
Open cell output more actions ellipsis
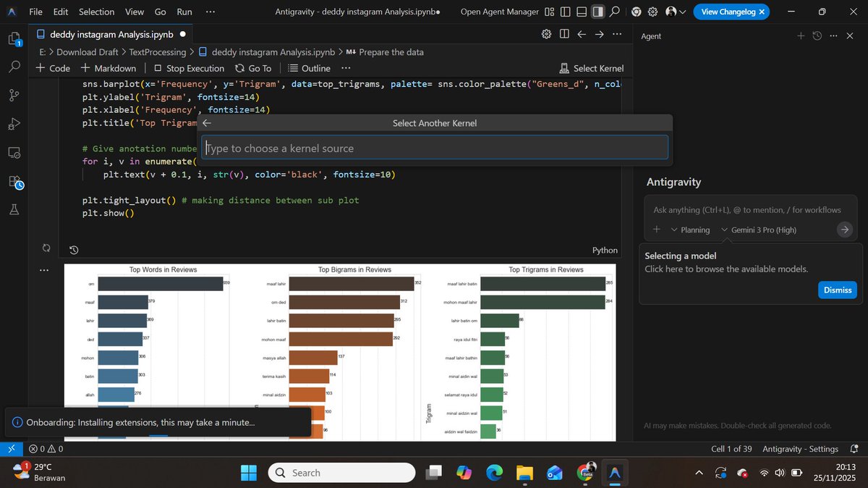45,271
